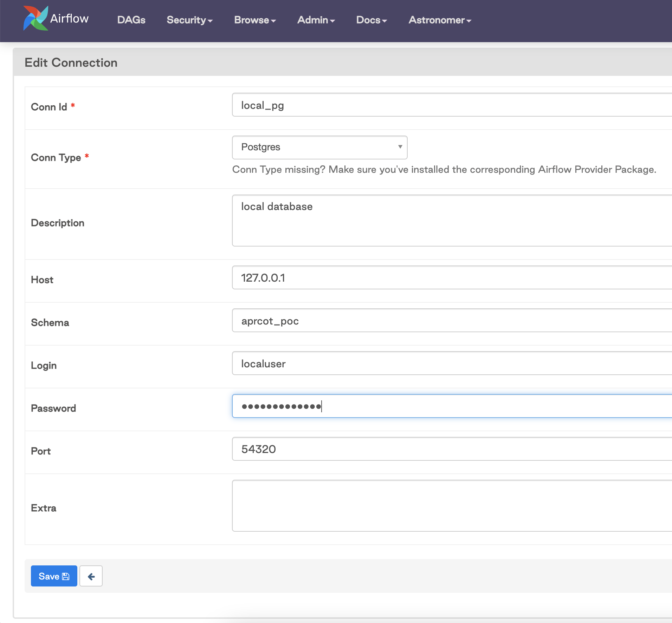Click the Host field showing 127.0.0.1
672x623 pixels.
coord(452,277)
